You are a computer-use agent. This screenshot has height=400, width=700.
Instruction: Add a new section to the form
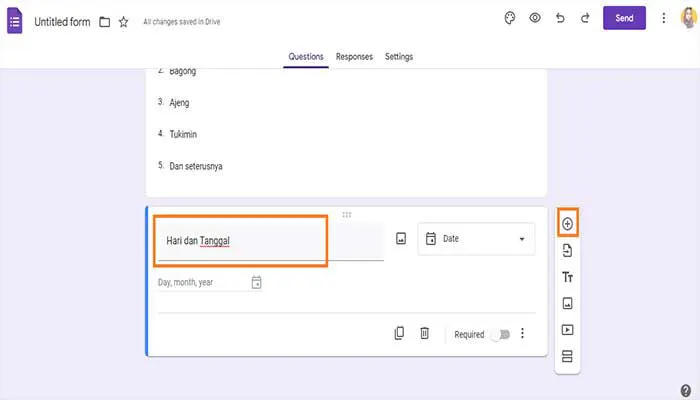[567, 357]
